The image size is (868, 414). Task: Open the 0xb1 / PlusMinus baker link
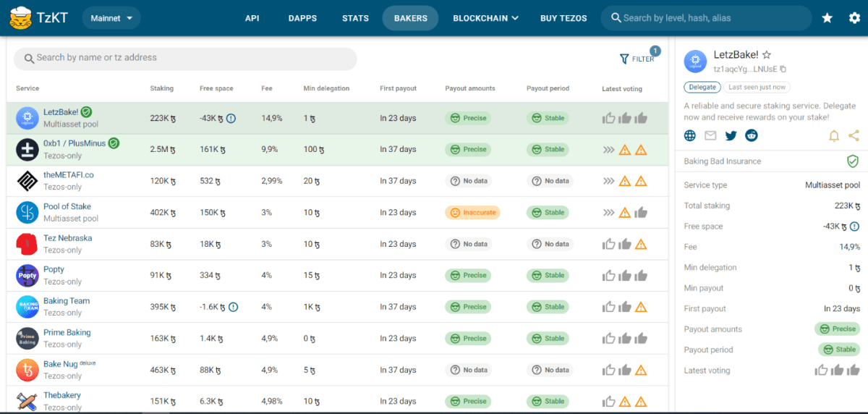[74, 143]
